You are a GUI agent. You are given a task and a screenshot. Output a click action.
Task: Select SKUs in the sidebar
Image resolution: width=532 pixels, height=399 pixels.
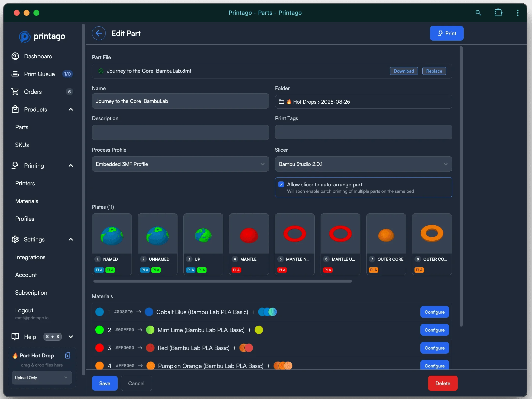[22, 145]
